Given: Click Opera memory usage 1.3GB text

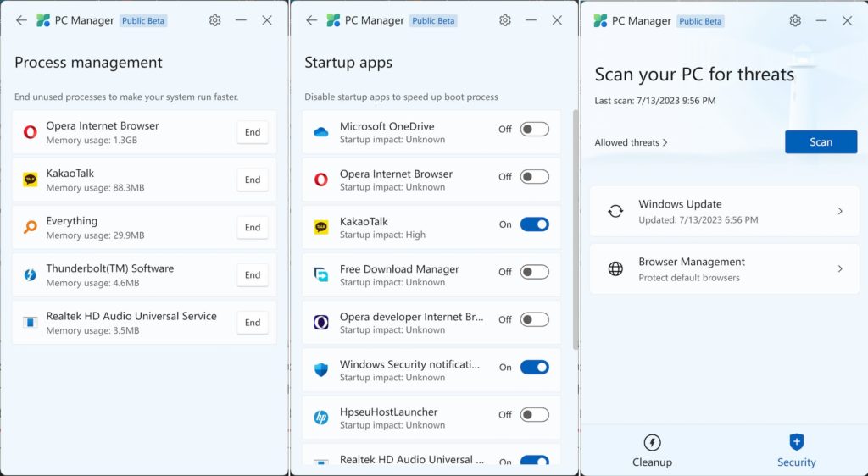Looking at the screenshot, I should point(92,141).
